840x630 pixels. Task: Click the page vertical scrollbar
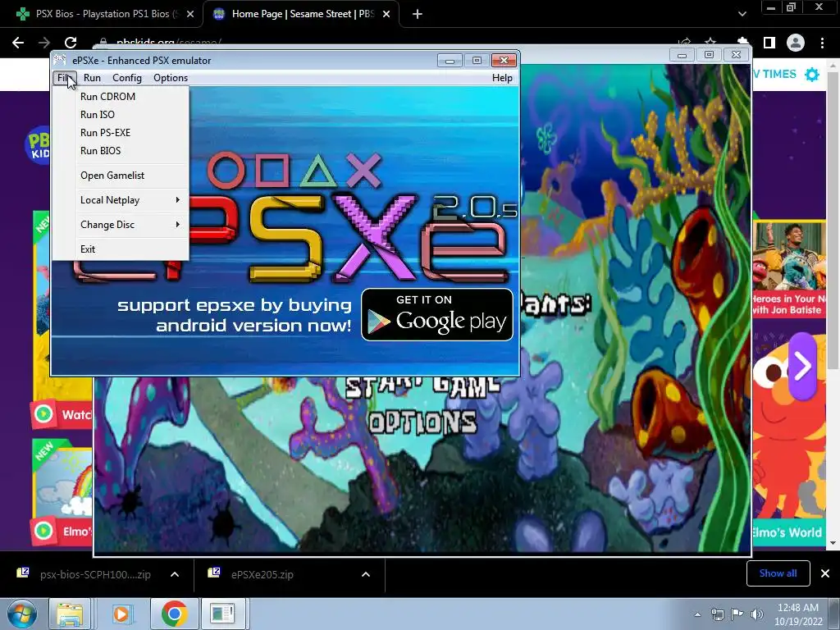(833, 220)
